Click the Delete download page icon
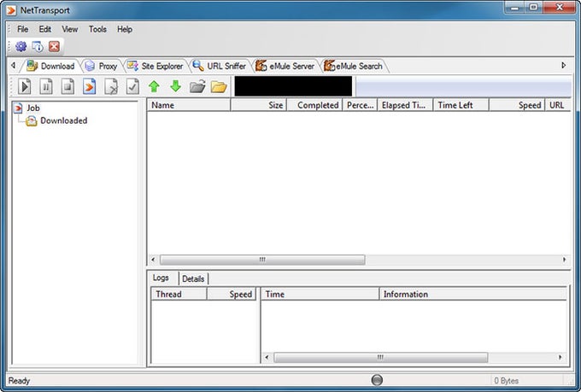 pyautogui.click(x=111, y=87)
